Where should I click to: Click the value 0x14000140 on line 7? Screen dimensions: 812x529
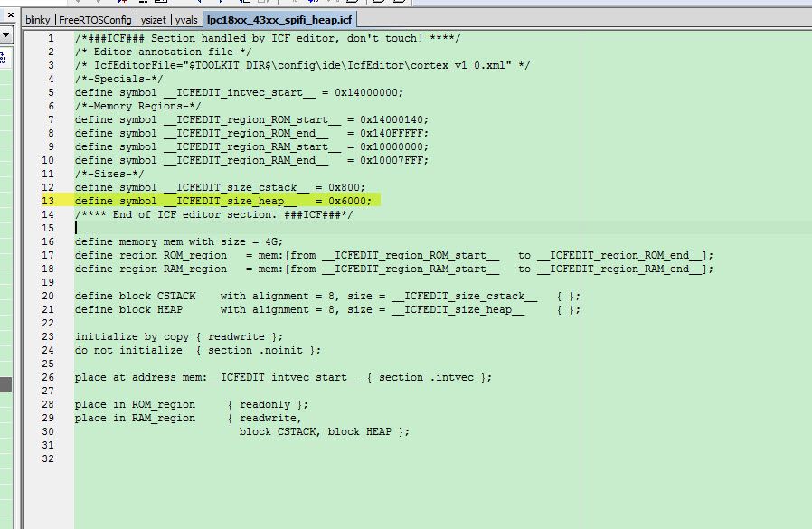[391, 119]
